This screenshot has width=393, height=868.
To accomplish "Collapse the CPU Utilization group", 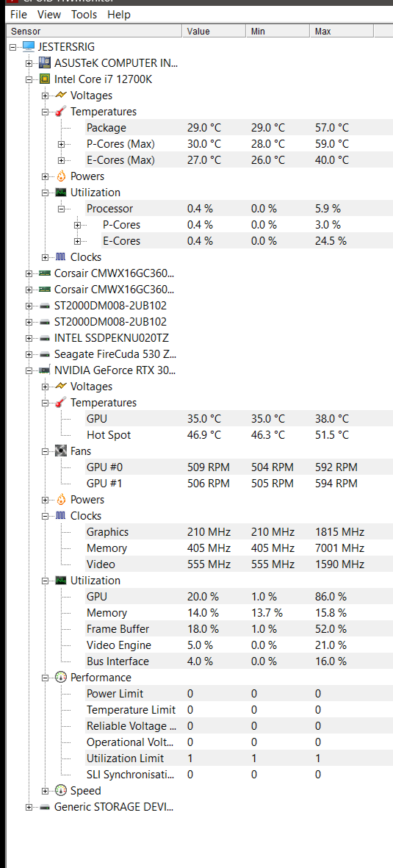I will (x=46, y=193).
